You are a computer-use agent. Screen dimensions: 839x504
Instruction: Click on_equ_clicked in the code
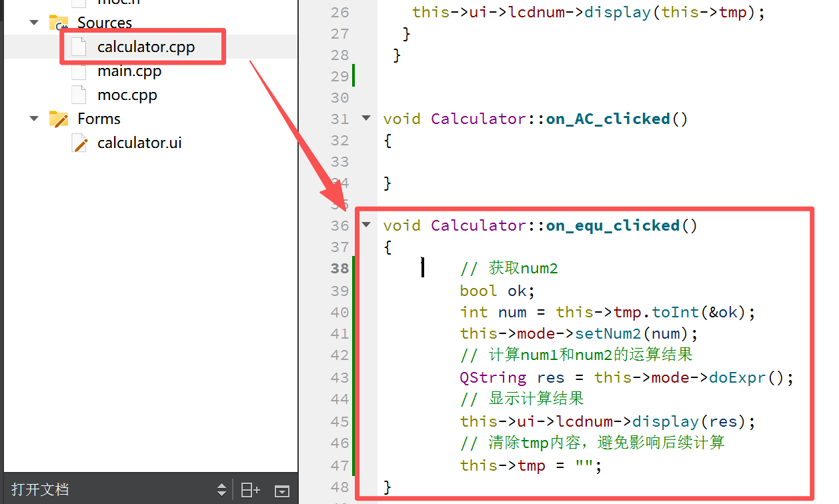[613, 226]
